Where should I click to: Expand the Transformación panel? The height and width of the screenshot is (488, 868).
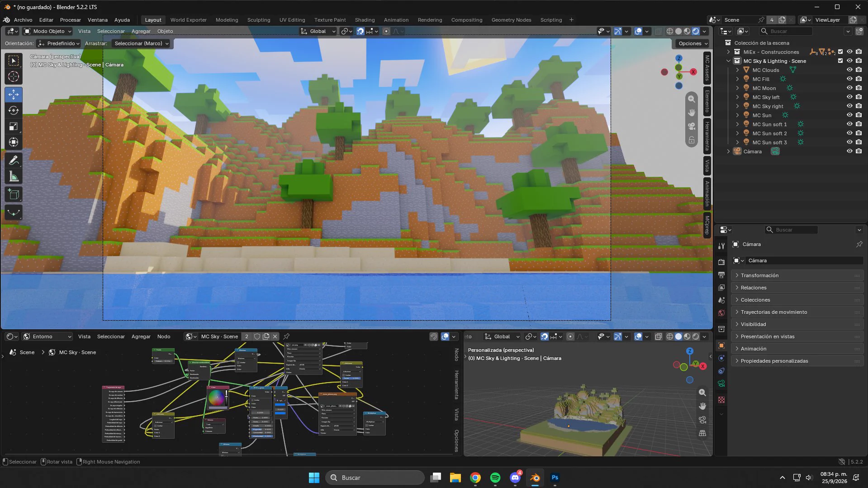click(x=797, y=275)
